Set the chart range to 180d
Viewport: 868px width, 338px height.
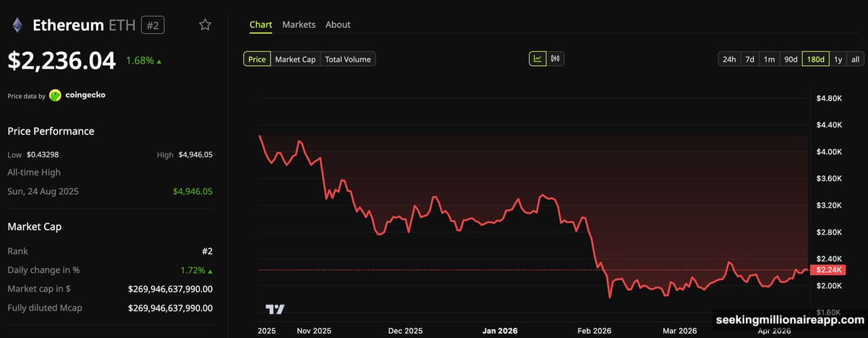pos(816,59)
